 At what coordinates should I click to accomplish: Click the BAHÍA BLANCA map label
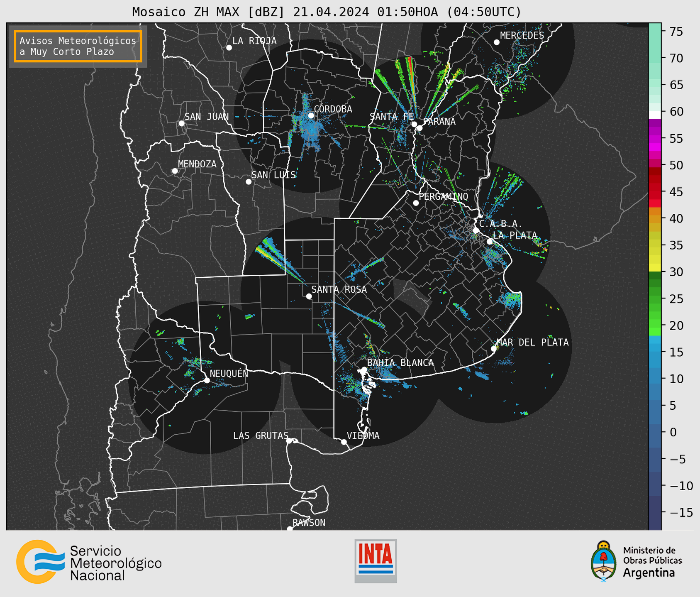(x=400, y=363)
